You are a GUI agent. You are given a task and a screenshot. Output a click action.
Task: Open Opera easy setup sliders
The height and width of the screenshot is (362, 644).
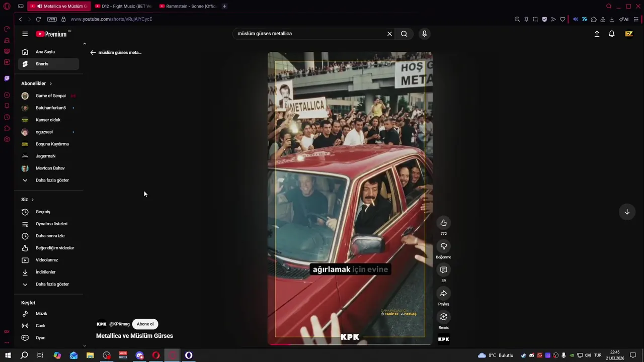(636, 19)
